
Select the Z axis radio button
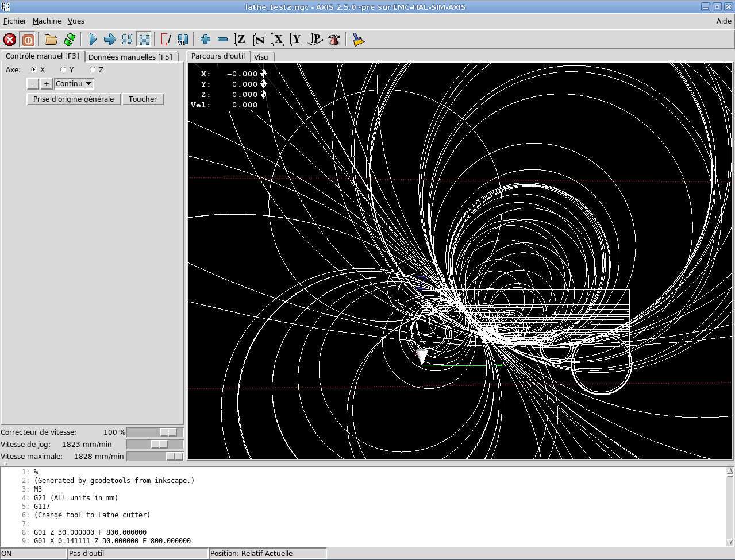click(x=93, y=70)
